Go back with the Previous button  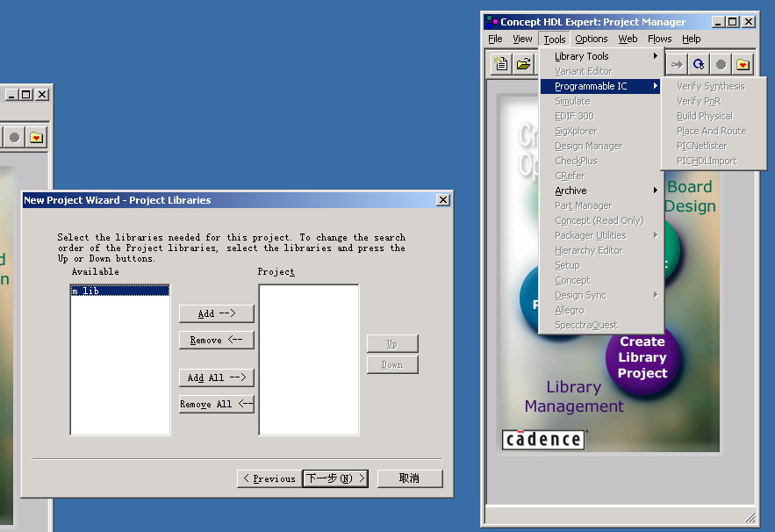pos(269,478)
